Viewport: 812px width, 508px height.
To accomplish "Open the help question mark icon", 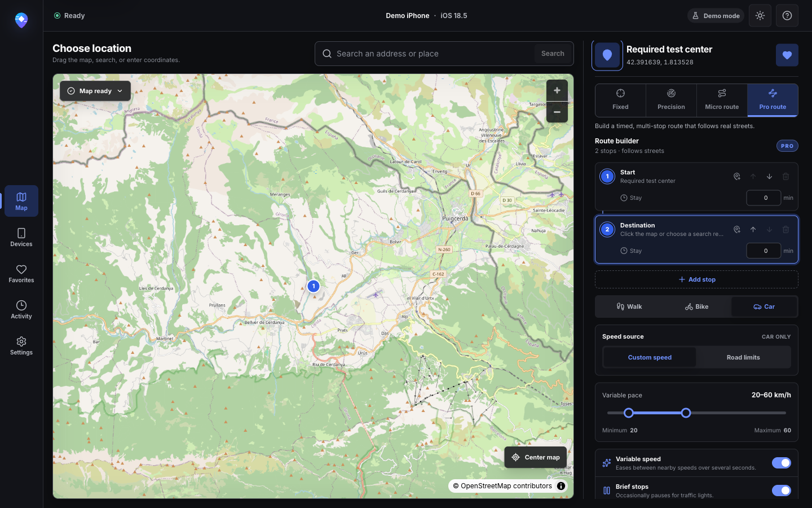I will tap(787, 16).
